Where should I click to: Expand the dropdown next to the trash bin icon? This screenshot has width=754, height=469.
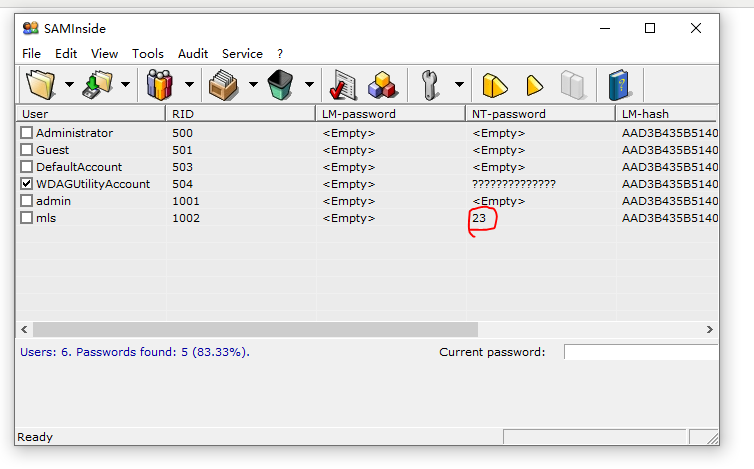309,85
